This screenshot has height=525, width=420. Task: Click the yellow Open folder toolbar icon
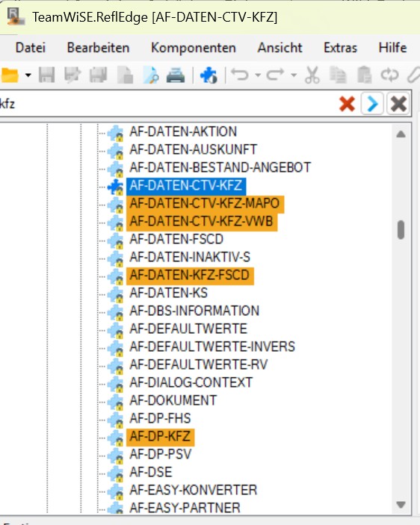10,75
